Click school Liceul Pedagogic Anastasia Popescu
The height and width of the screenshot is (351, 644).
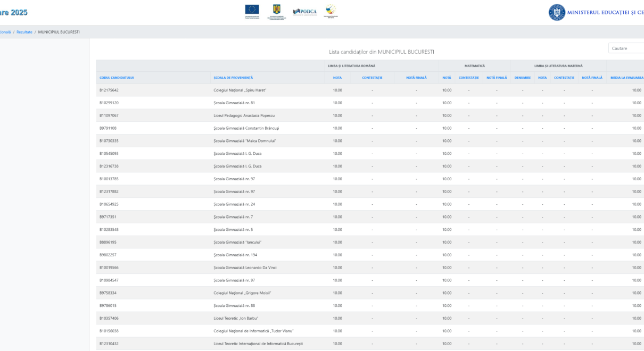(244, 115)
